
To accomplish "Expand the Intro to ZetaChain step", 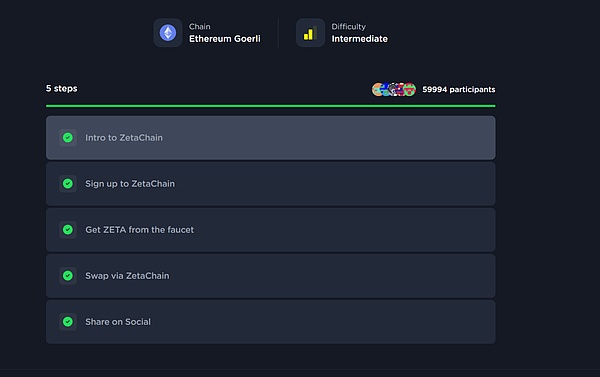I will click(x=271, y=138).
